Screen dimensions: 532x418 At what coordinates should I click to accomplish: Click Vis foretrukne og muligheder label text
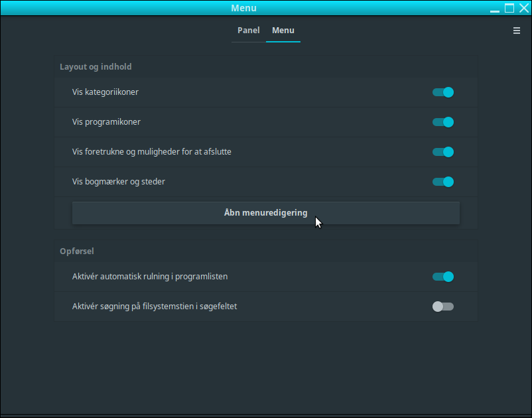tap(152, 152)
